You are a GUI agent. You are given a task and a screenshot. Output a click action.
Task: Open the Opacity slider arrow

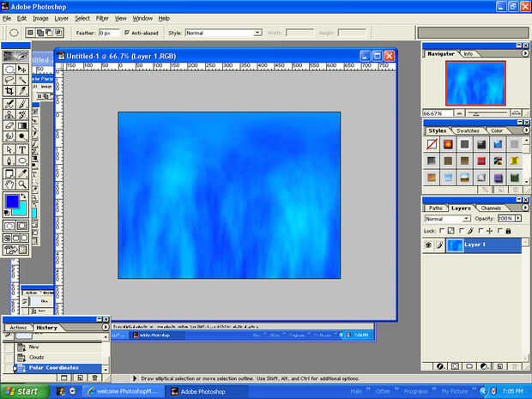(x=518, y=219)
